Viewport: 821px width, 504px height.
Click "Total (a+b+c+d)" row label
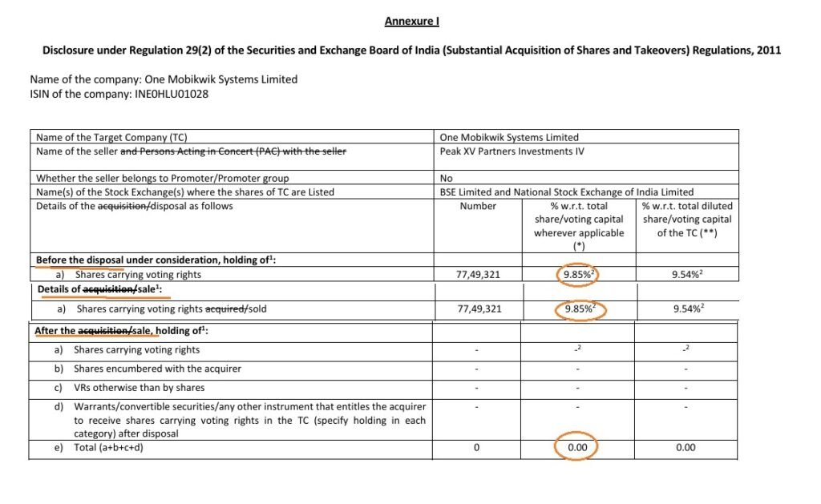click(x=108, y=447)
